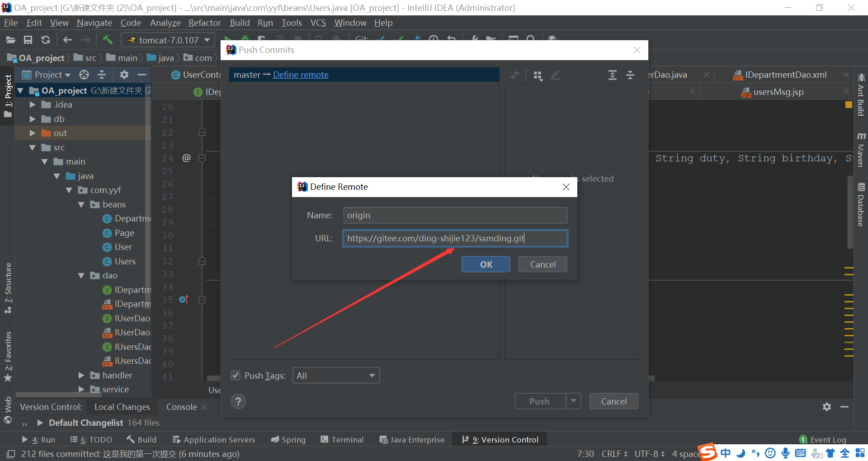Click Collapse All icon in Push Commits
The image size is (868, 461).
point(630,75)
